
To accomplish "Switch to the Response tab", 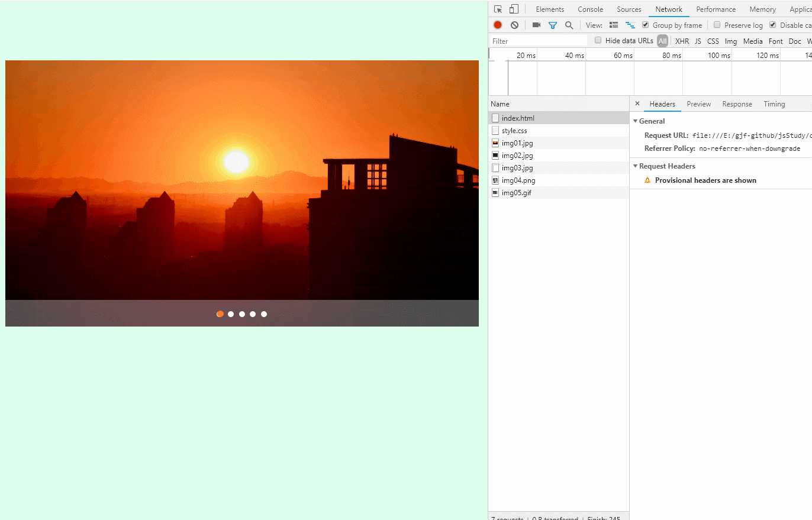I will point(737,104).
